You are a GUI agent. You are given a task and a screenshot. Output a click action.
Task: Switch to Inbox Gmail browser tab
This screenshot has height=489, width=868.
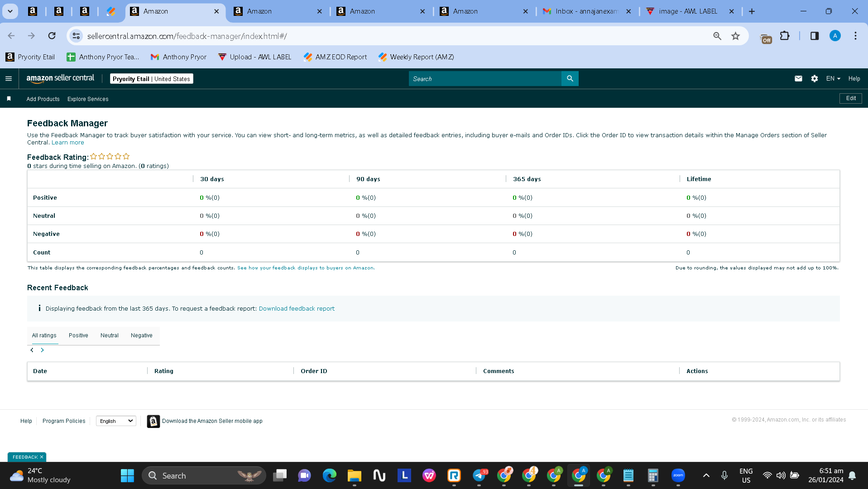(x=586, y=11)
